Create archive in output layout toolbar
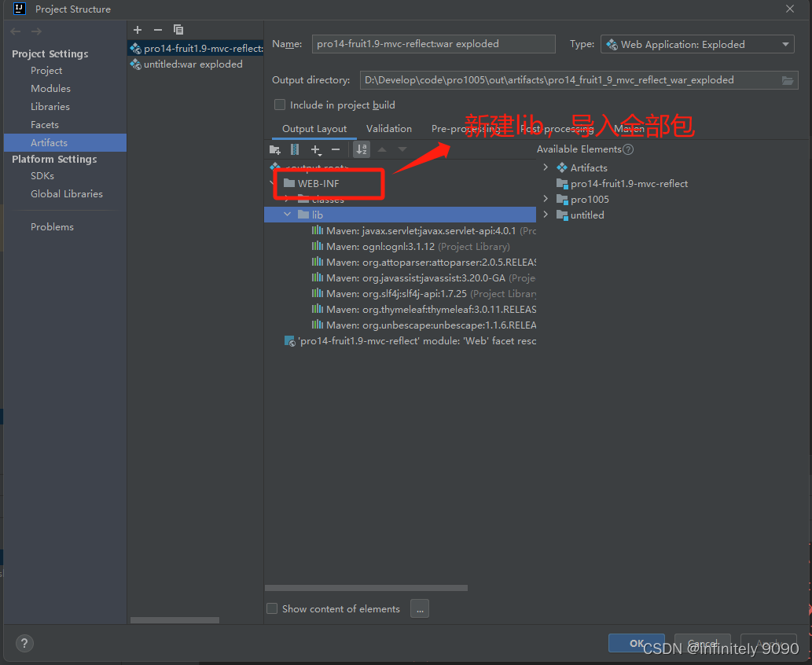812x665 pixels. coord(295,149)
